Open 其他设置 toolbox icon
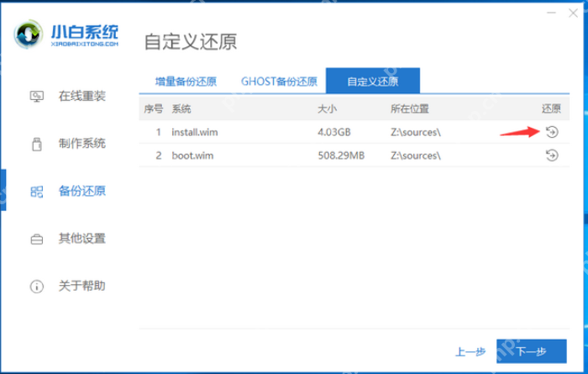This screenshot has width=588, height=374. click(36, 239)
